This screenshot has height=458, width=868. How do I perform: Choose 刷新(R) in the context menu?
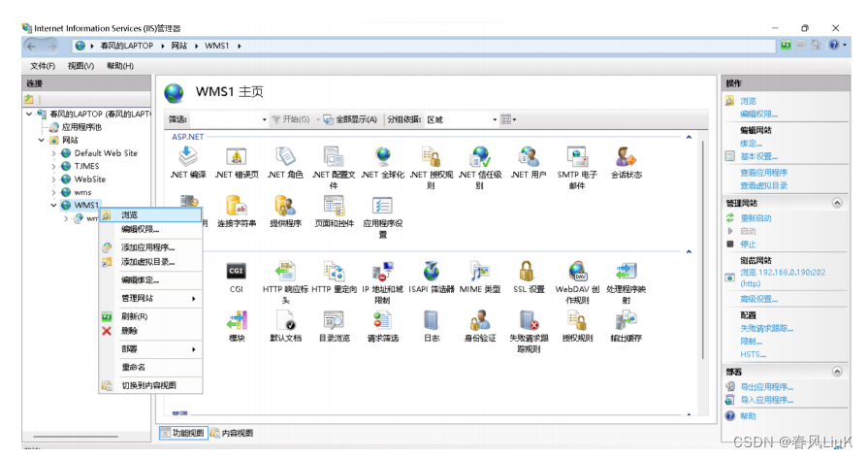(x=150, y=316)
